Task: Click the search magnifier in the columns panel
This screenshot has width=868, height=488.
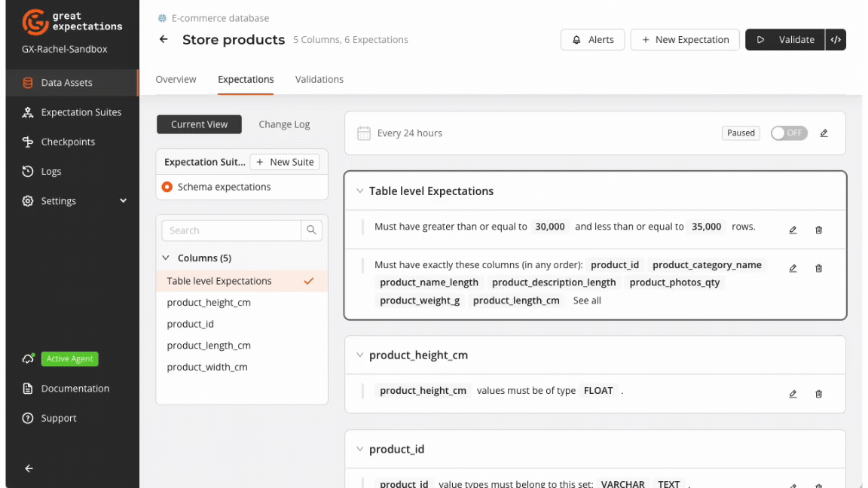Action: (x=311, y=230)
